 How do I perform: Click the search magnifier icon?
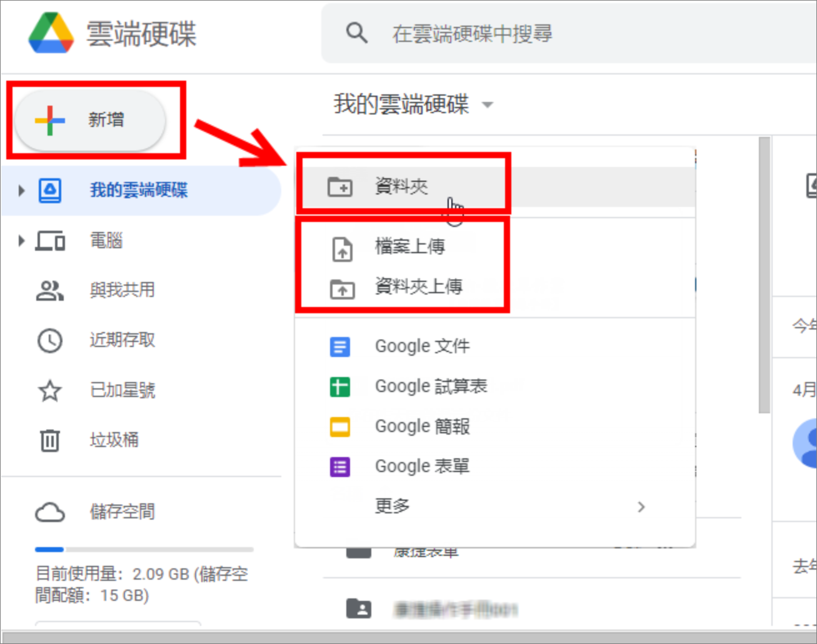(x=356, y=33)
